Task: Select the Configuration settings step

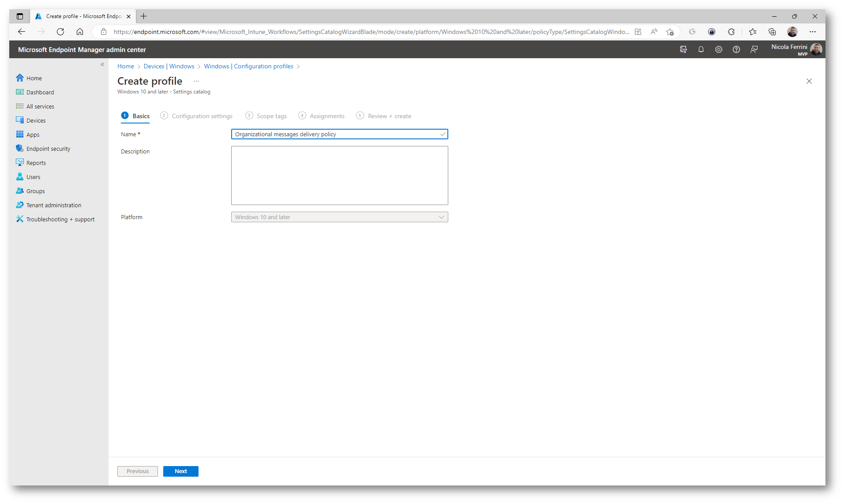Action: tap(197, 116)
